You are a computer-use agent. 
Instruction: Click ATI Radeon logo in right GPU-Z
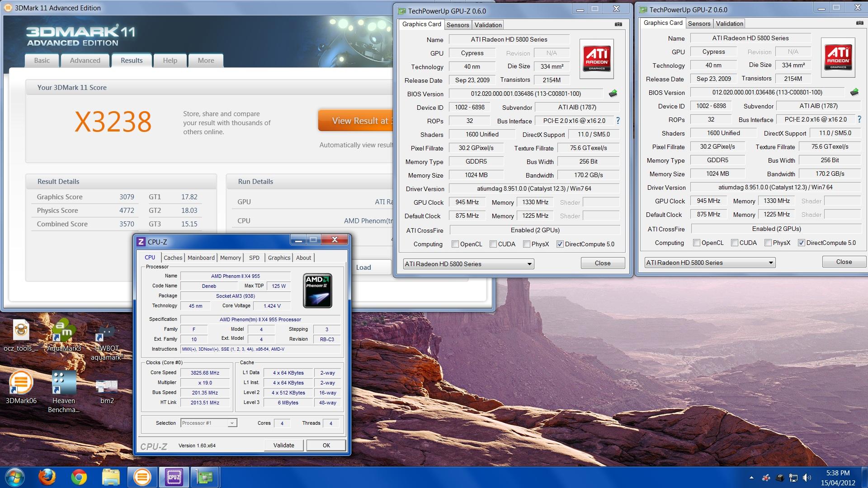coord(838,57)
